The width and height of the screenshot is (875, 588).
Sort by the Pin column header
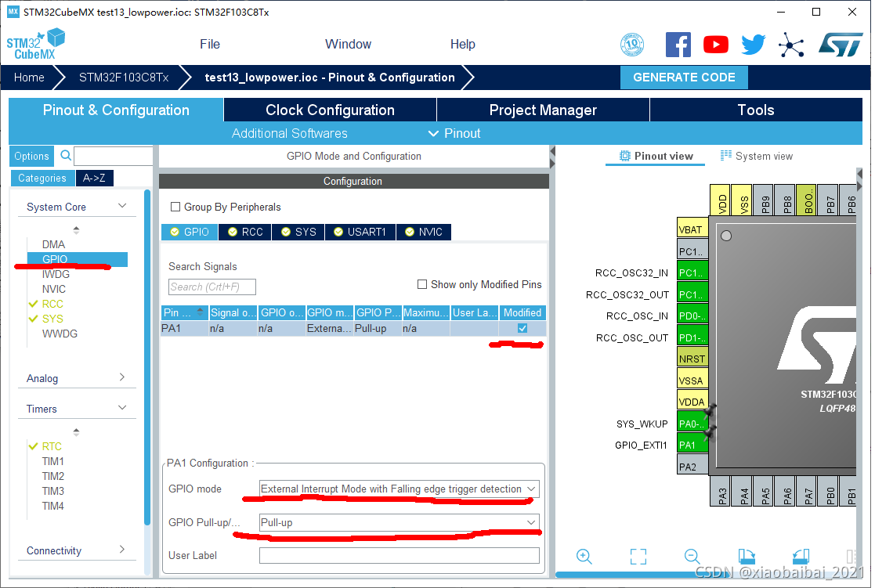click(x=184, y=312)
